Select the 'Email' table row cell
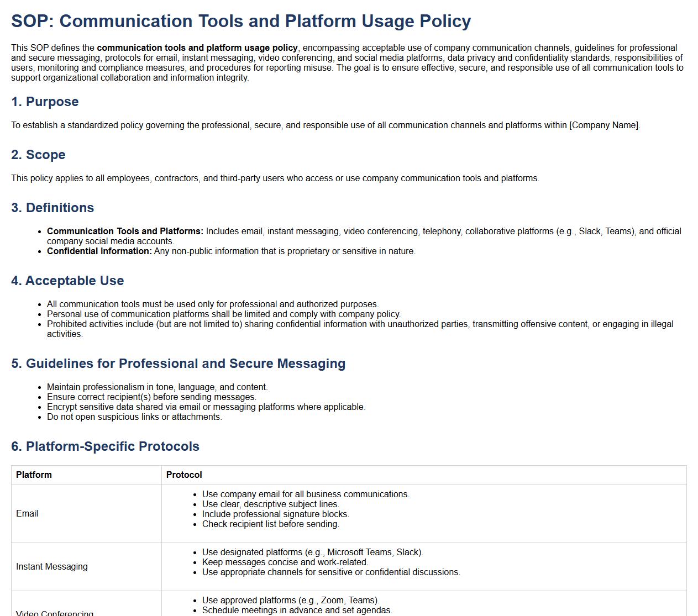Screen dimensions: 698x616 pyautogui.click(x=27, y=514)
